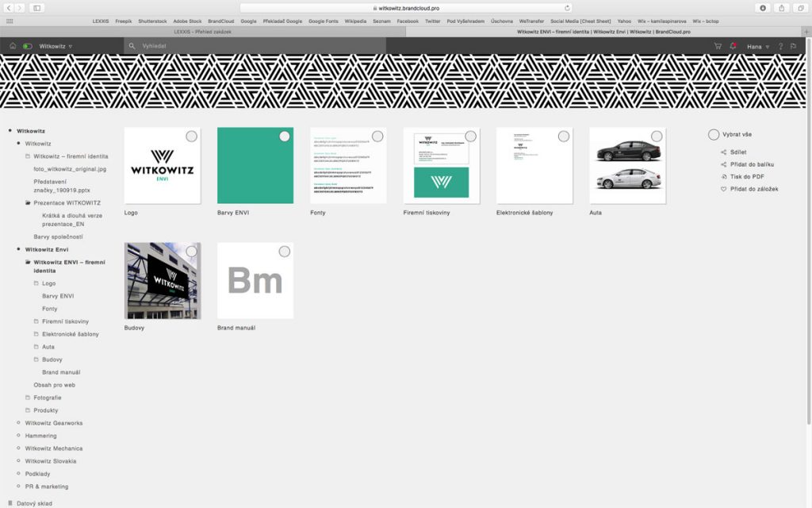Toggle the green switch in the header

(x=28, y=46)
